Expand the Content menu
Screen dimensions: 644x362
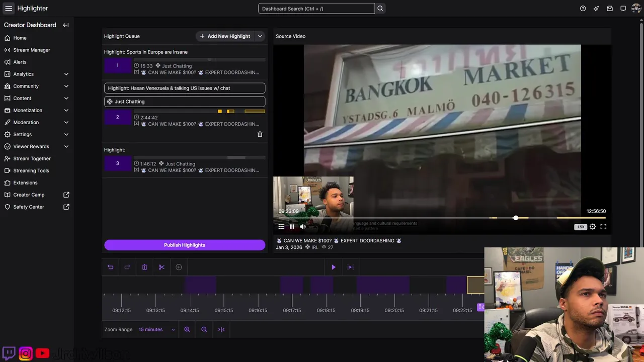(x=66, y=98)
